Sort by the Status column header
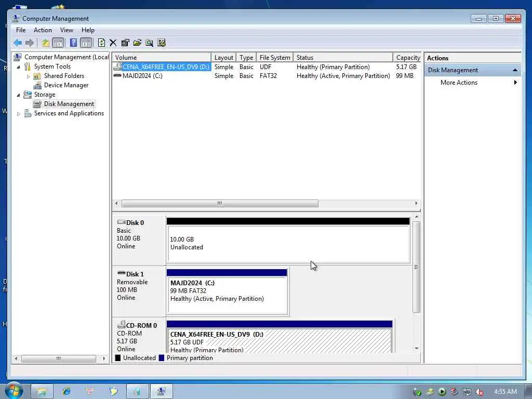 (343, 58)
